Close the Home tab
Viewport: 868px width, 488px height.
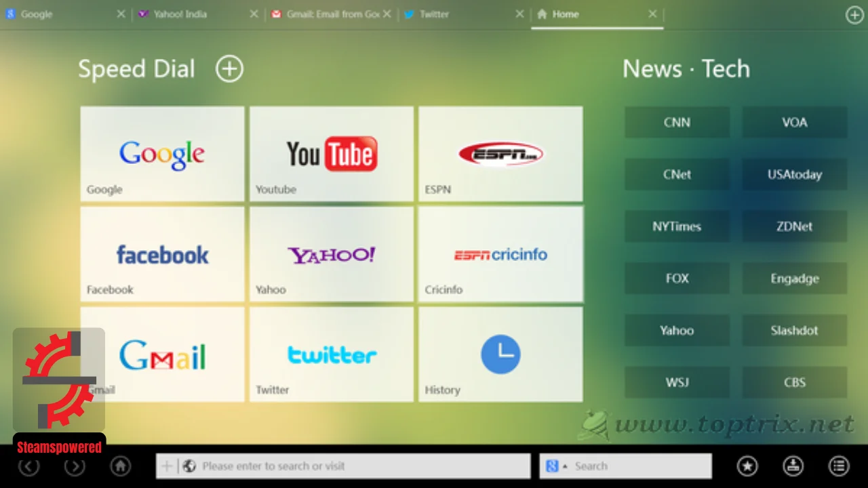click(652, 14)
